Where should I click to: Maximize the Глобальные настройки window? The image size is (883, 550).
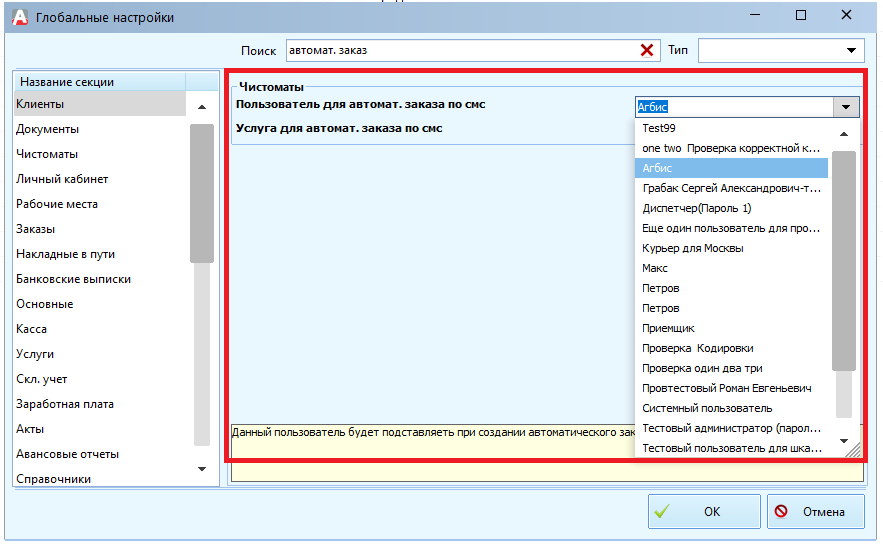801,15
